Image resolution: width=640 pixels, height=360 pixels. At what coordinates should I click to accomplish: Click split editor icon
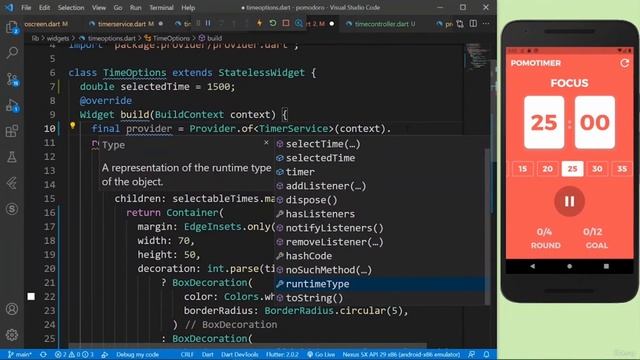pos(473,24)
